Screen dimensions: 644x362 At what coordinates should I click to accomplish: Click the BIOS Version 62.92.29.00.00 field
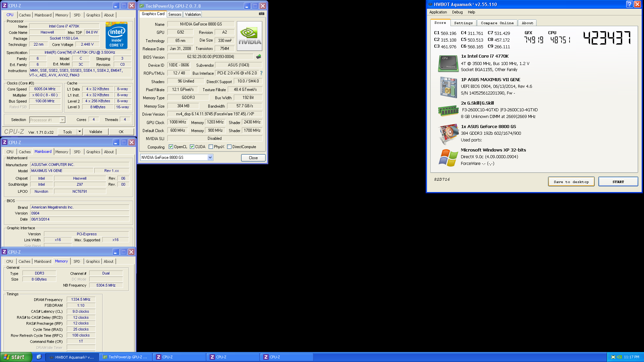click(210, 57)
